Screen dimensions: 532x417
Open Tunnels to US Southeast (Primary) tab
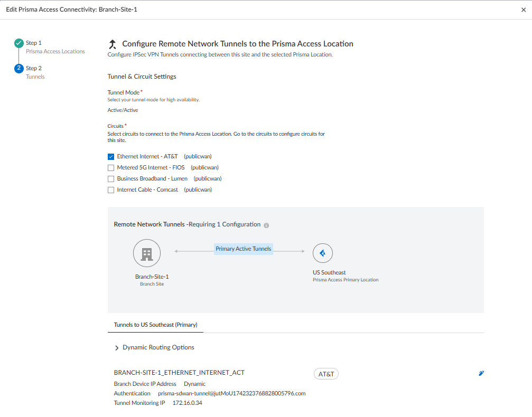point(155,325)
